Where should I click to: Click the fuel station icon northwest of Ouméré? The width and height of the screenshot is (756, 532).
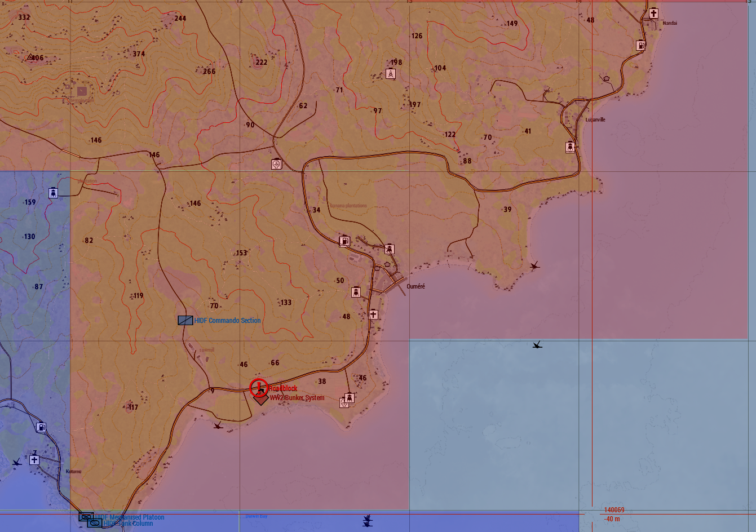point(344,241)
